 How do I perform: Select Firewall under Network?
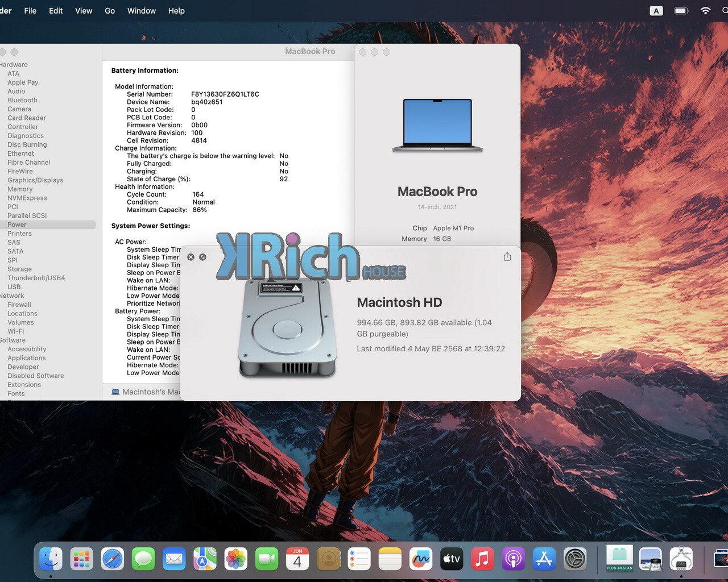tap(19, 304)
